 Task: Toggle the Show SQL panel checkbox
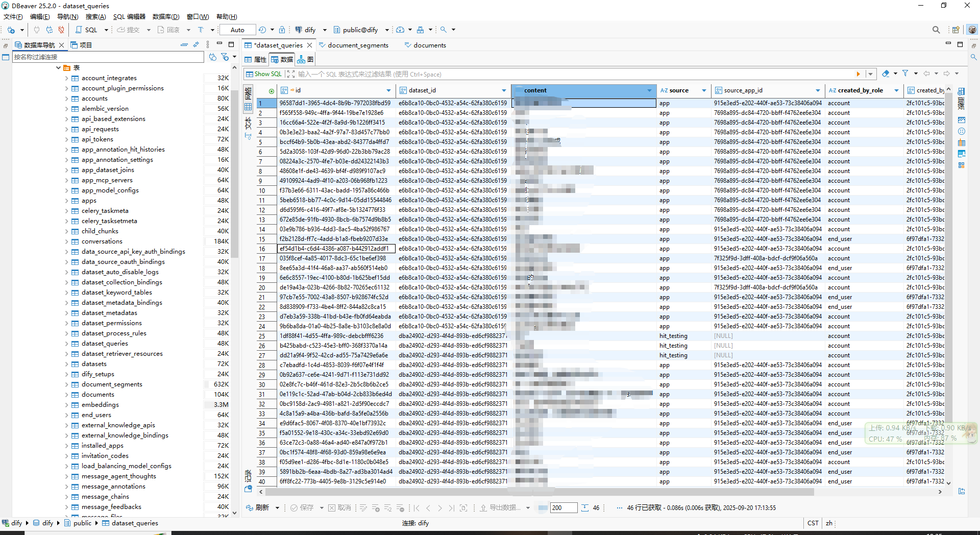coord(250,74)
